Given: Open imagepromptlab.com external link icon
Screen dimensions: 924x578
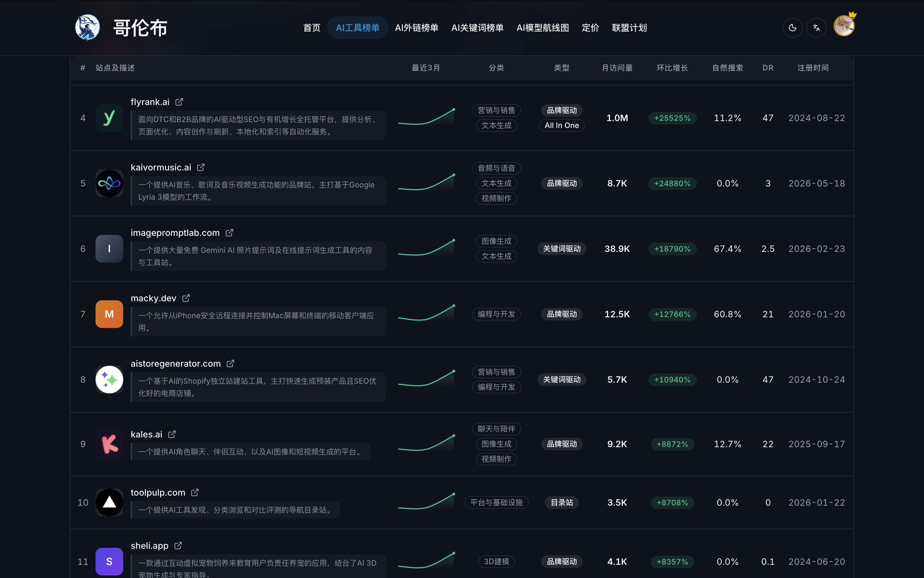Looking at the screenshot, I should point(229,233).
